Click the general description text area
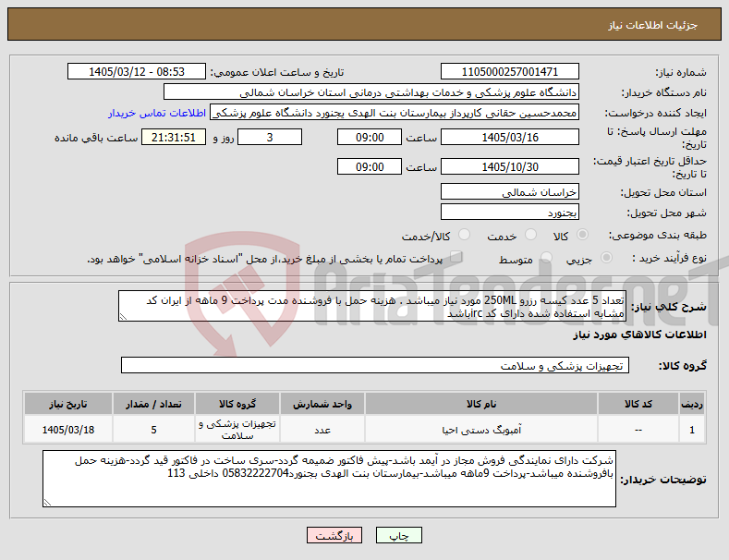Screen dimensions: 729x560 pyautogui.click(x=372, y=306)
